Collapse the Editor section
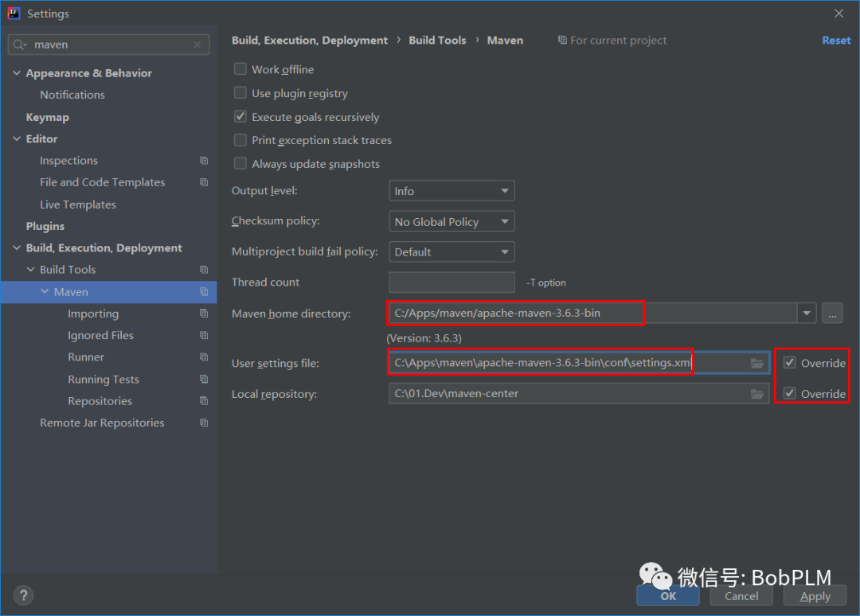The width and height of the screenshot is (860, 616). 17,138
